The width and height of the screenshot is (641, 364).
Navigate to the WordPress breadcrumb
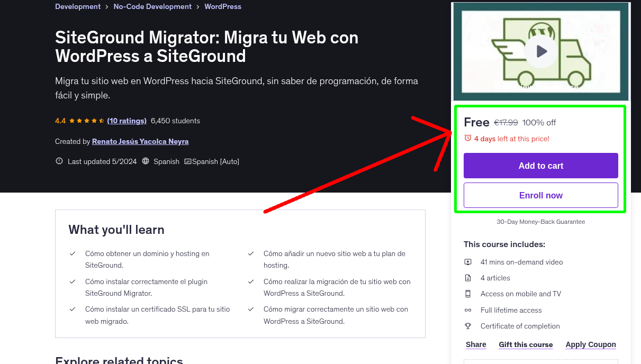pyautogui.click(x=222, y=6)
